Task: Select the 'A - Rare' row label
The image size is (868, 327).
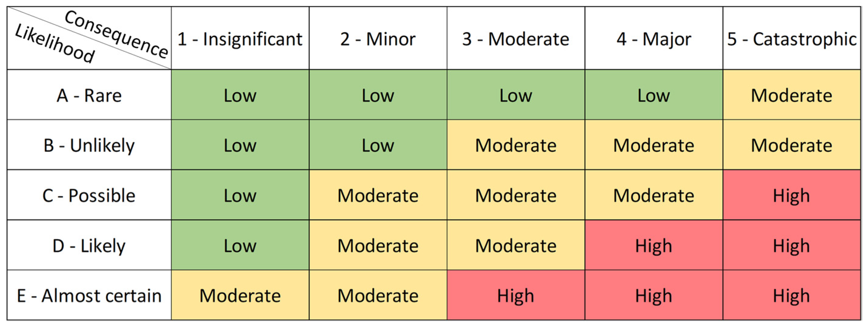Action: pyautogui.click(x=89, y=96)
